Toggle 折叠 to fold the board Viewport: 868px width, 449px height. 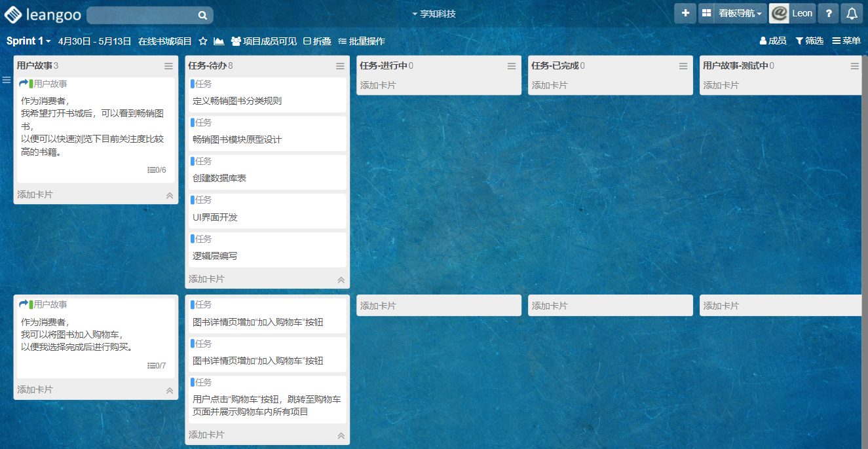pyautogui.click(x=317, y=41)
